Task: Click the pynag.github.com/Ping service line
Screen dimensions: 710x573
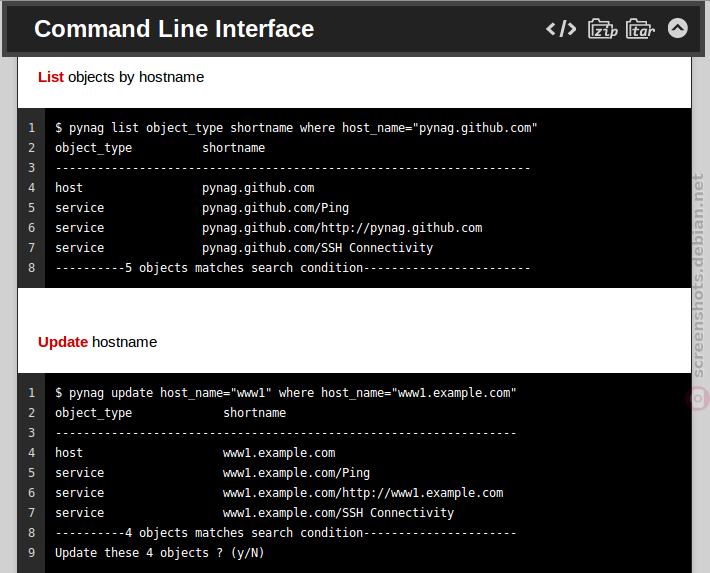Action: pos(202,208)
